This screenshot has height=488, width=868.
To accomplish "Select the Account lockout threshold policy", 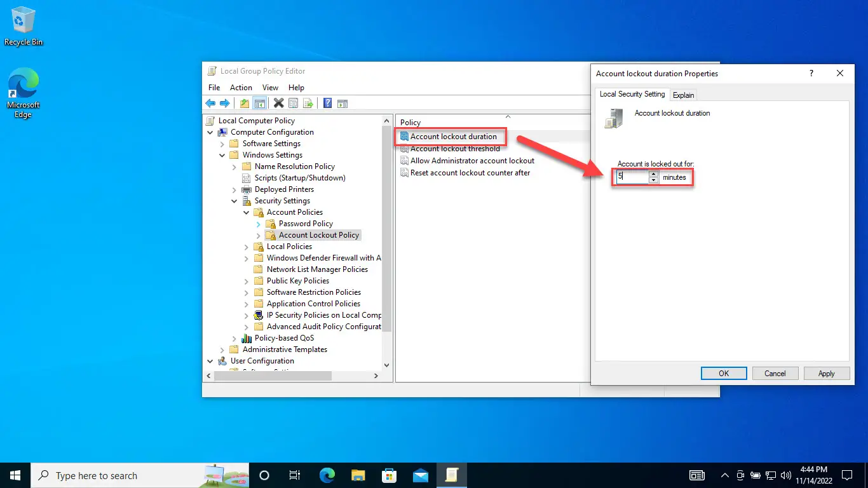I will pyautogui.click(x=455, y=149).
